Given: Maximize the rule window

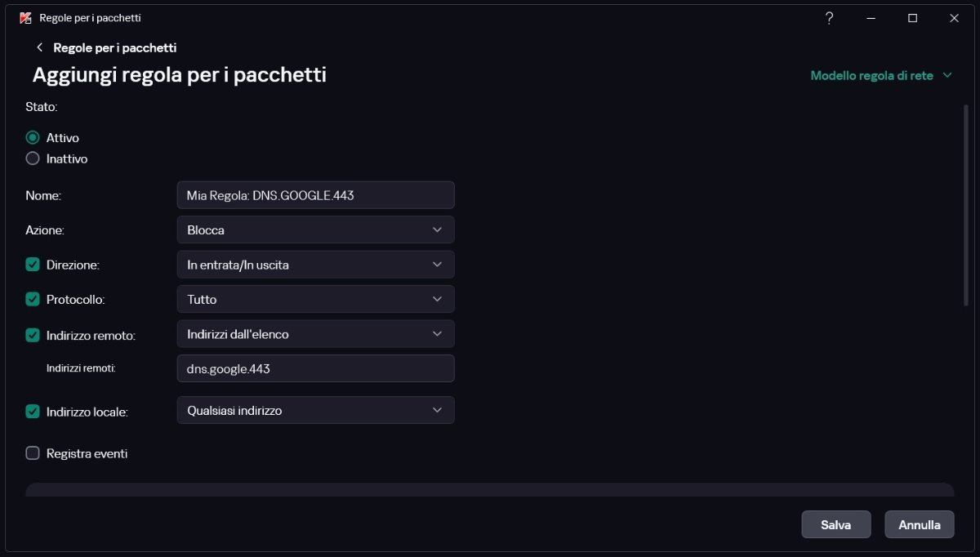Looking at the screenshot, I should (x=913, y=18).
